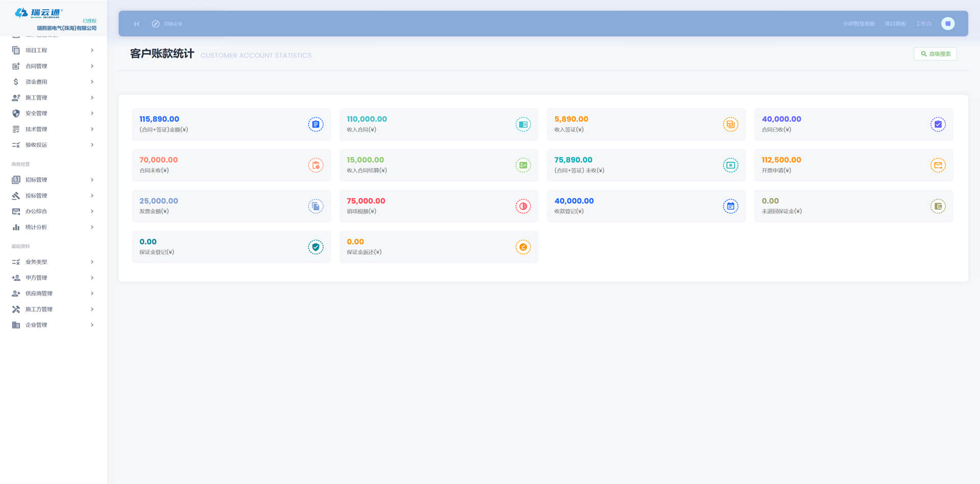Open the 技术管理 menu item

coord(36,129)
